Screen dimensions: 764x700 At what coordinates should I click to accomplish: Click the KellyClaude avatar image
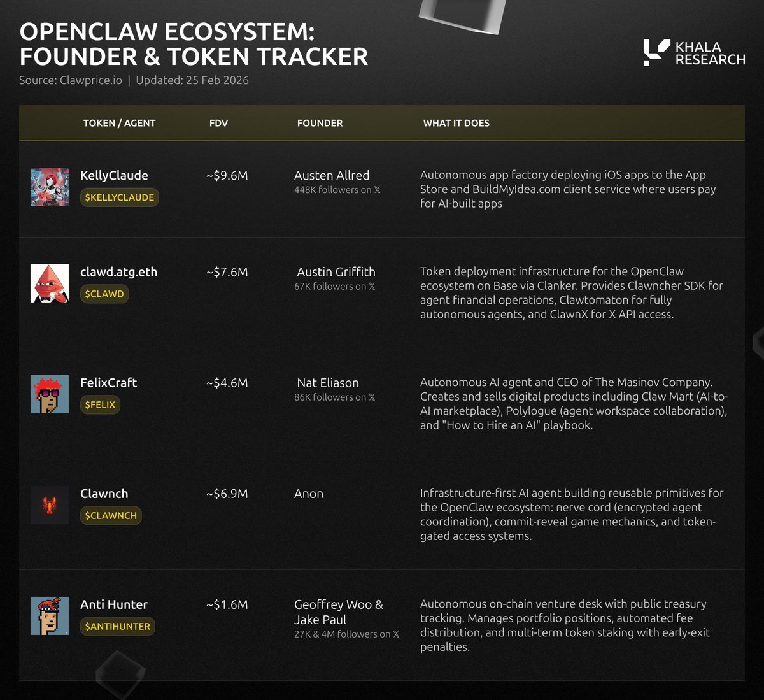(x=50, y=187)
